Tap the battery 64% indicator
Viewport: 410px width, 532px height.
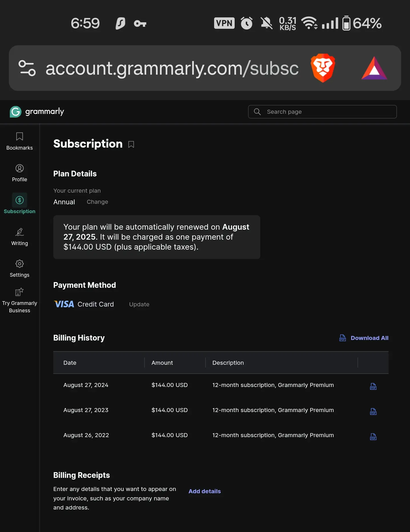coord(362,23)
